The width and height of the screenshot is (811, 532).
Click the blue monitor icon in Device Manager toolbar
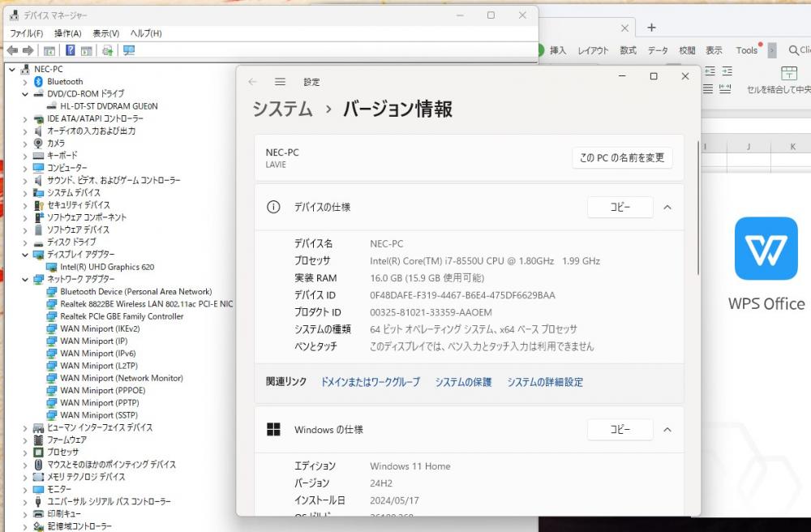(129, 50)
